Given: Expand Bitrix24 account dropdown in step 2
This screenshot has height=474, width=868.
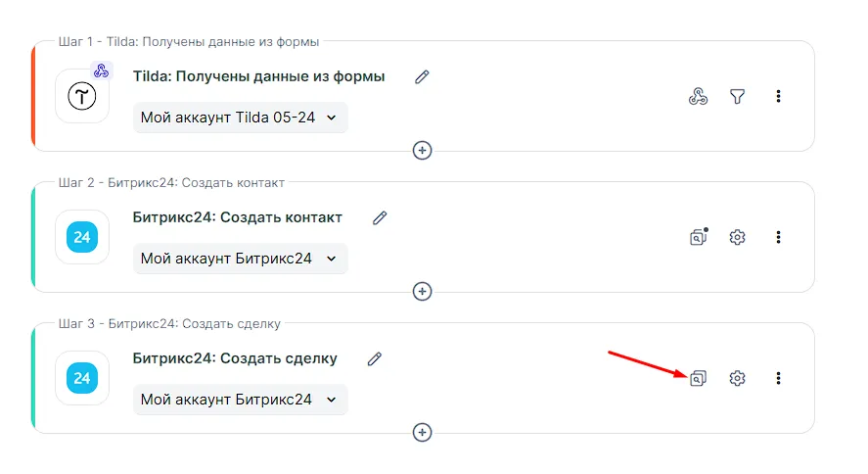Looking at the screenshot, I should (240, 259).
